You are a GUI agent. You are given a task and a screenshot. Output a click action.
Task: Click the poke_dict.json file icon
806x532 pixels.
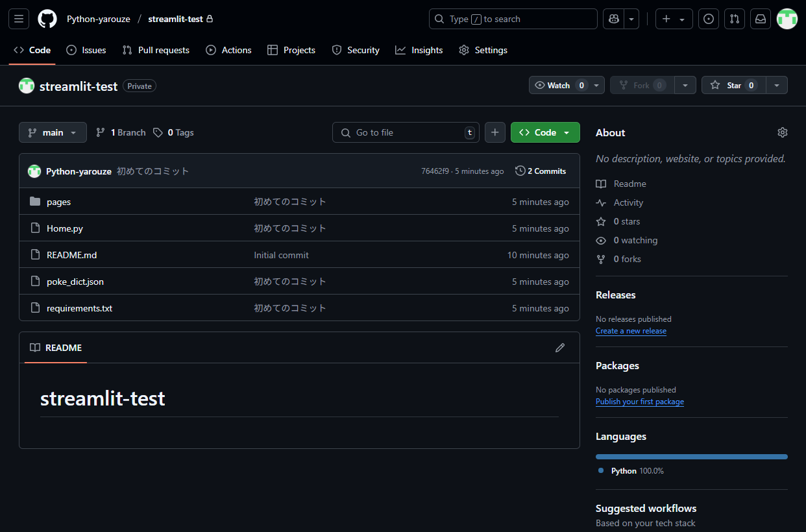point(35,282)
